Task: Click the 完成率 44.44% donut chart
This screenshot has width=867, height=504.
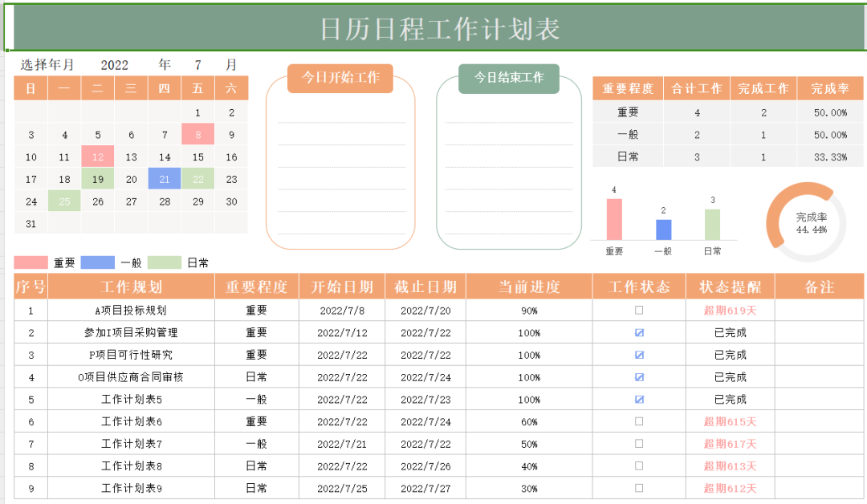Action: point(806,222)
